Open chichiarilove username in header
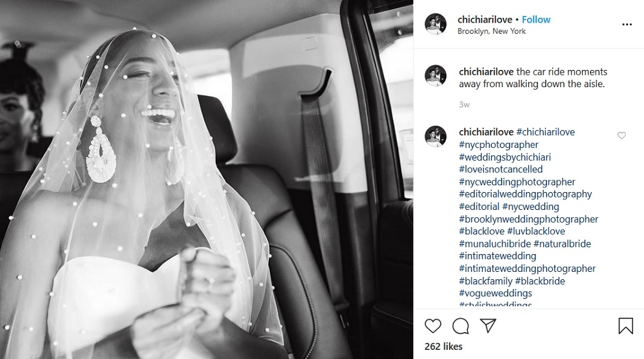 point(485,19)
